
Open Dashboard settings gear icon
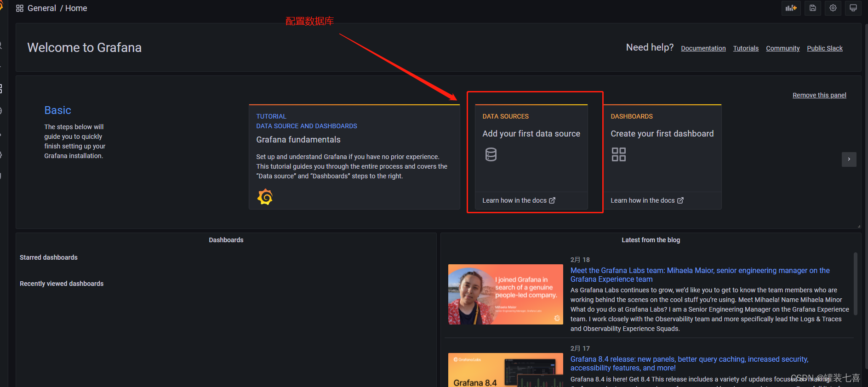click(833, 8)
